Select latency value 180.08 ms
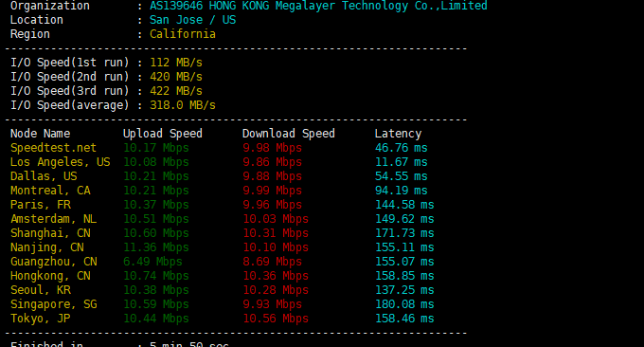 (404, 304)
